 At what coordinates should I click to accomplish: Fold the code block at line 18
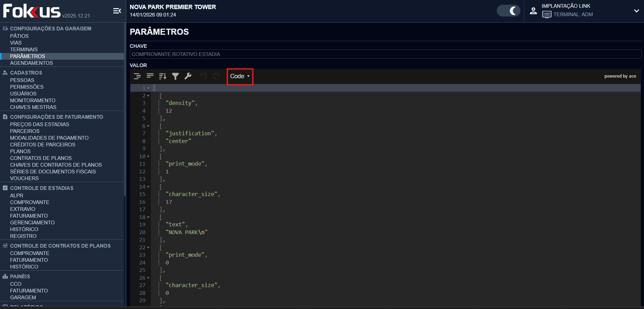[148, 217]
